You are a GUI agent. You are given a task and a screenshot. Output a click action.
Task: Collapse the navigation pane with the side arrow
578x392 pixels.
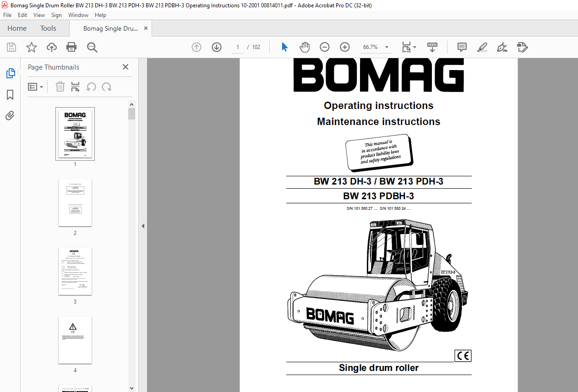[143, 226]
